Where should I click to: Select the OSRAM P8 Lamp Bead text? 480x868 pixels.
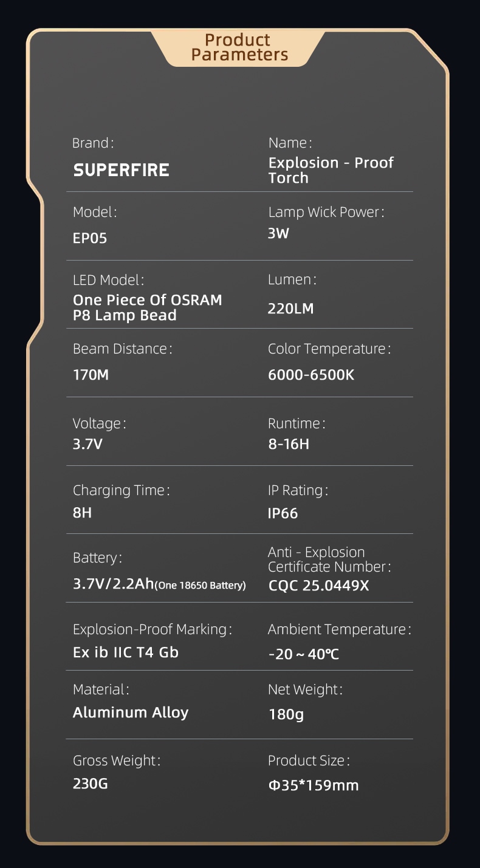click(148, 307)
